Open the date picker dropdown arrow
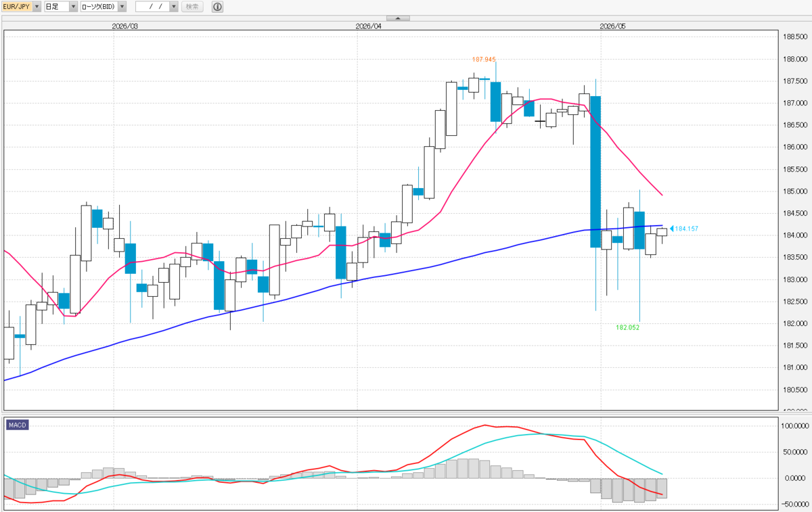Viewport: 812px width, 512px height. [x=174, y=7]
